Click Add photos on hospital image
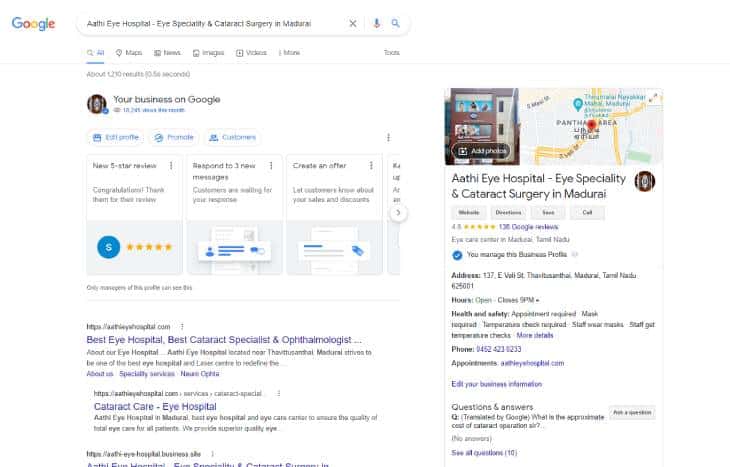The height and width of the screenshot is (467, 730). point(481,151)
